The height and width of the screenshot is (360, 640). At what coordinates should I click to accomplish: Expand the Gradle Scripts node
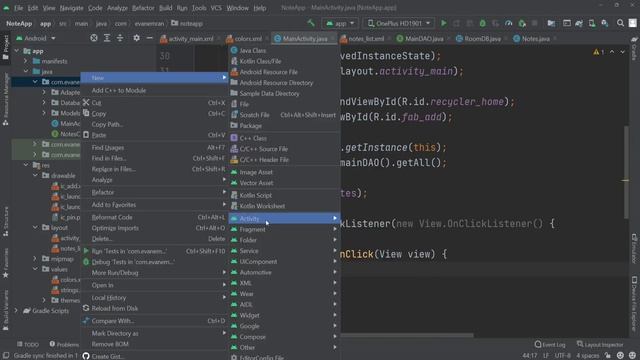point(16,311)
